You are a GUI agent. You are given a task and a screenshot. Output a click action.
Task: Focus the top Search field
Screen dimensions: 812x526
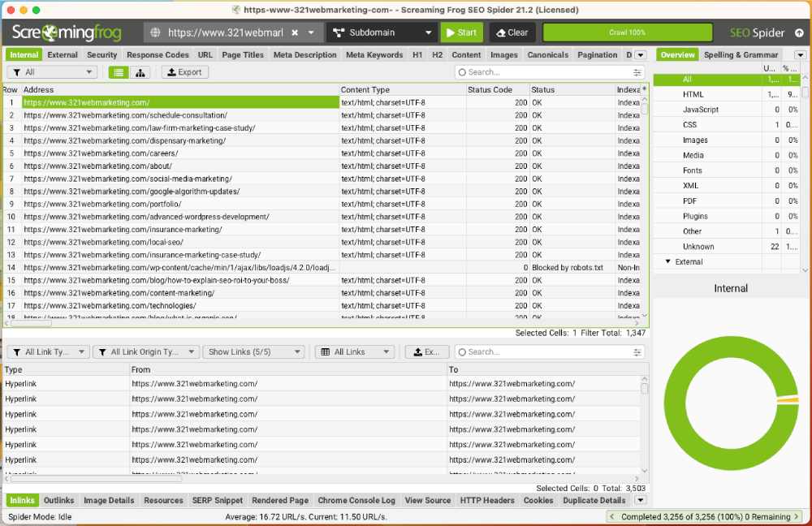544,72
